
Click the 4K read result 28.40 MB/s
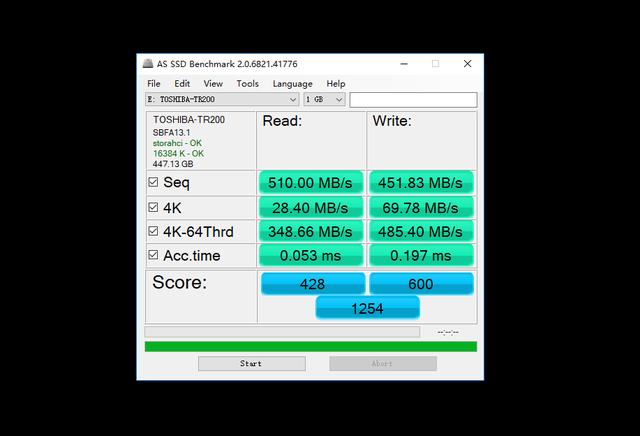tap(311, 208)
